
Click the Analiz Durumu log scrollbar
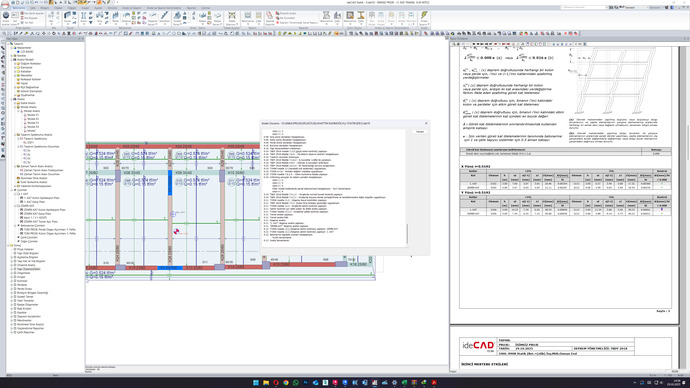point(407,233)
